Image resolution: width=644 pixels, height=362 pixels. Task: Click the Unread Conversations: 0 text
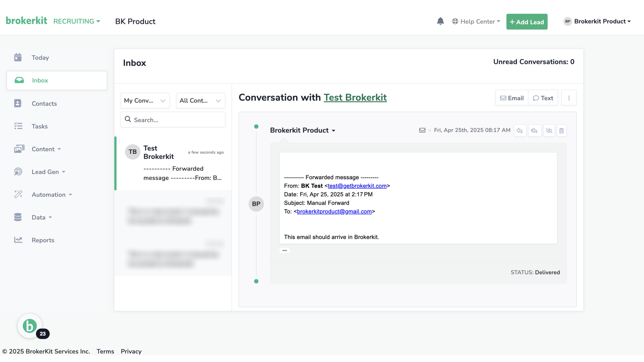click(x=534, y=62)
